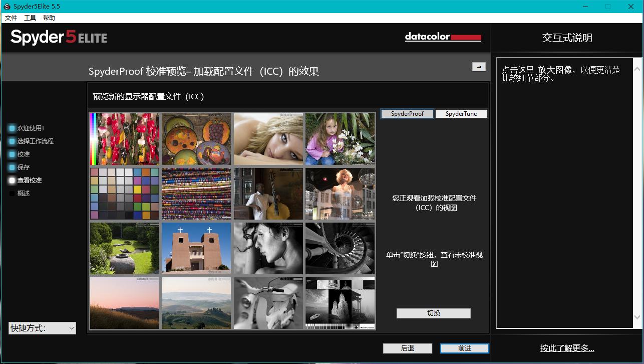Collapse the header using the arrow button
644x364 pixels.
tap(479, 66)
